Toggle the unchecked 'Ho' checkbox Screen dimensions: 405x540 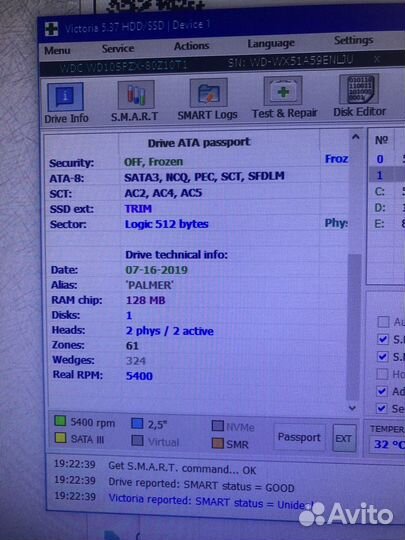coord(382,374)
